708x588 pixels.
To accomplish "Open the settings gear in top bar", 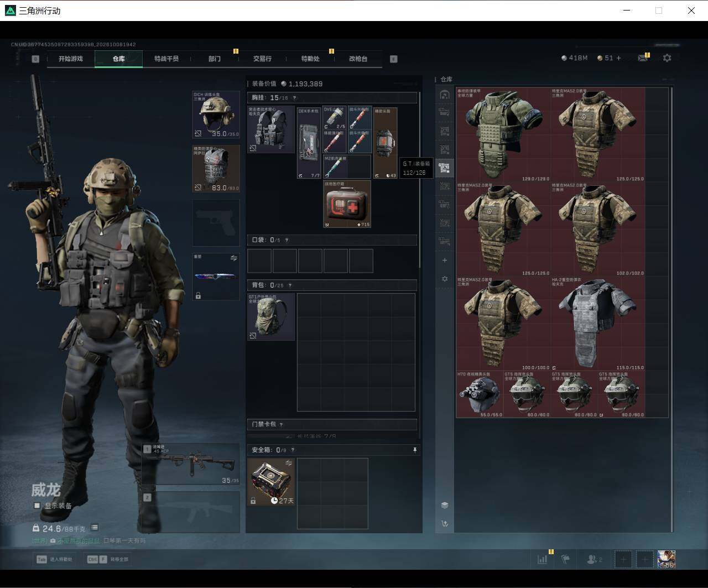I will click(667, 58).
